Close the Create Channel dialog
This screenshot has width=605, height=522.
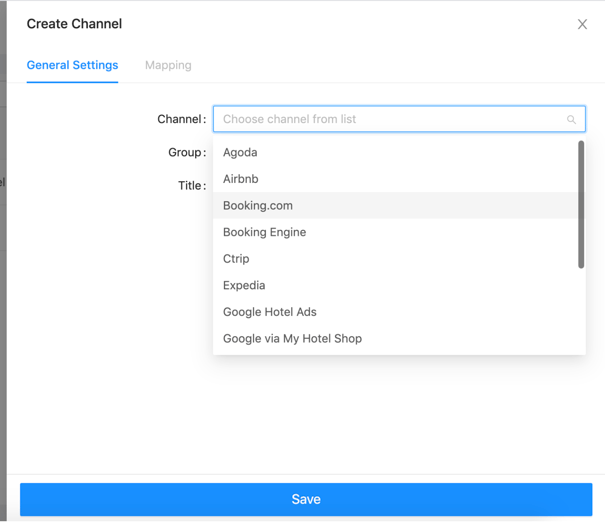click(x=582, y=24)
